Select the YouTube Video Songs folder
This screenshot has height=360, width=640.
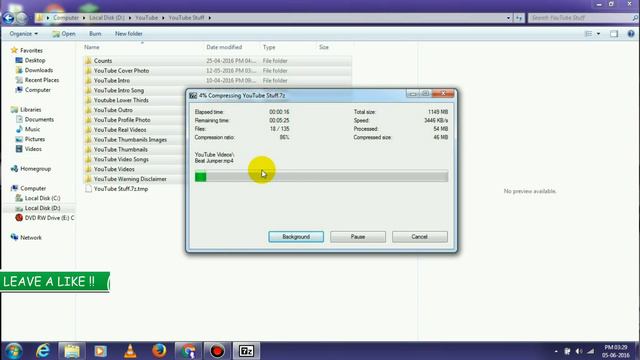pos(121,159)
